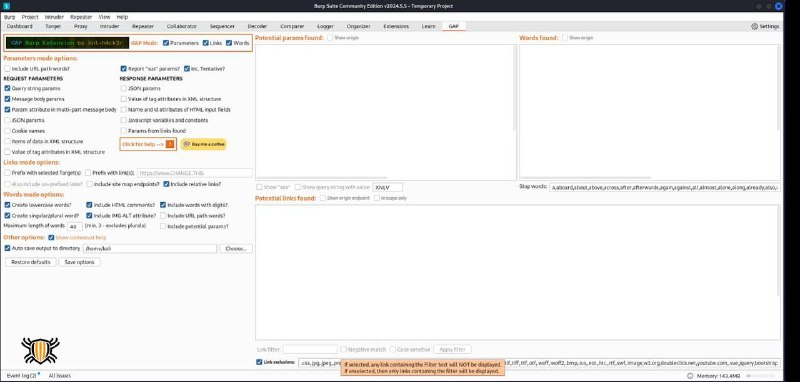Switch to the Sequencer tab

(x=222, y=26)
